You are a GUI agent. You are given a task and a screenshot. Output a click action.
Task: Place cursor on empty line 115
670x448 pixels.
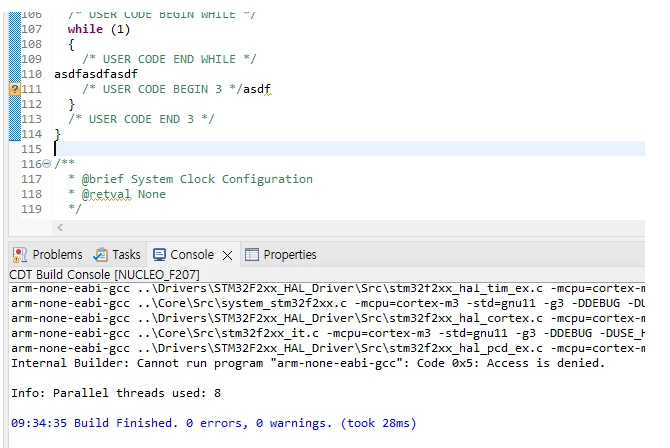(x=349, y=149)
